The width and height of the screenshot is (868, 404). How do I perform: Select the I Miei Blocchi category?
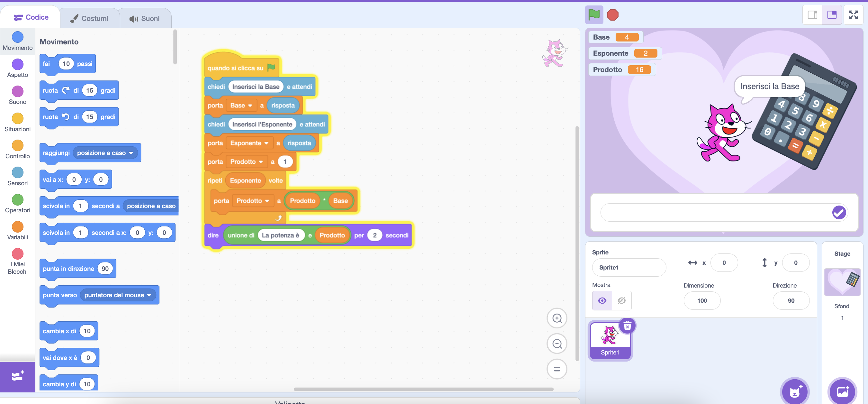[18, 262]
